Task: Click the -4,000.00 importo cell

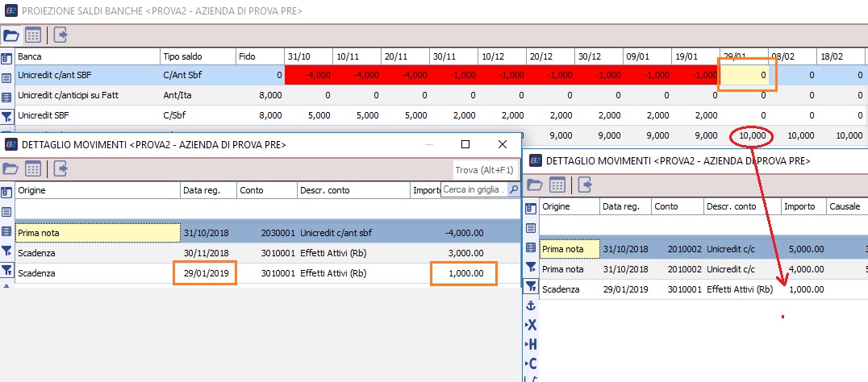Action: (x=449, y=233)
